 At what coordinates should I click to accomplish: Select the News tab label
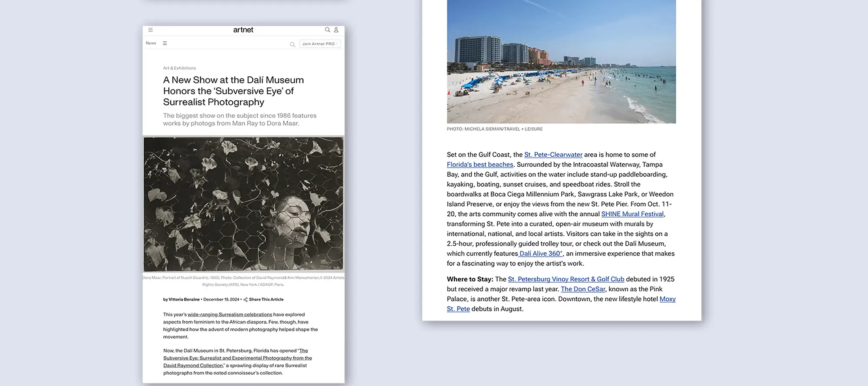coord(151,43)
